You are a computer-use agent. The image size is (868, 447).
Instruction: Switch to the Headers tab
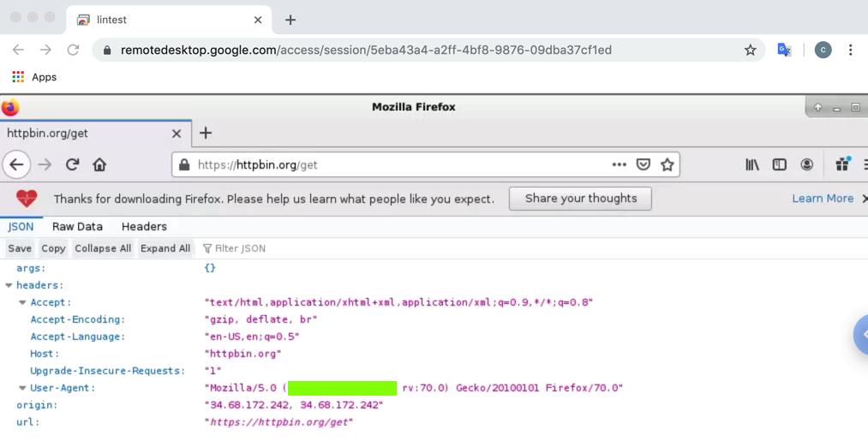(144, 226)
